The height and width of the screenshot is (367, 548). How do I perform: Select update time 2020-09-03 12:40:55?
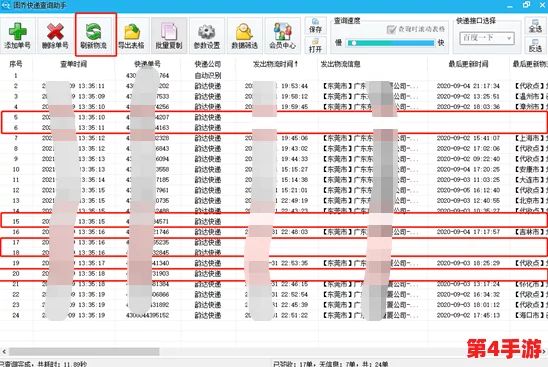[x=468, y=201]
